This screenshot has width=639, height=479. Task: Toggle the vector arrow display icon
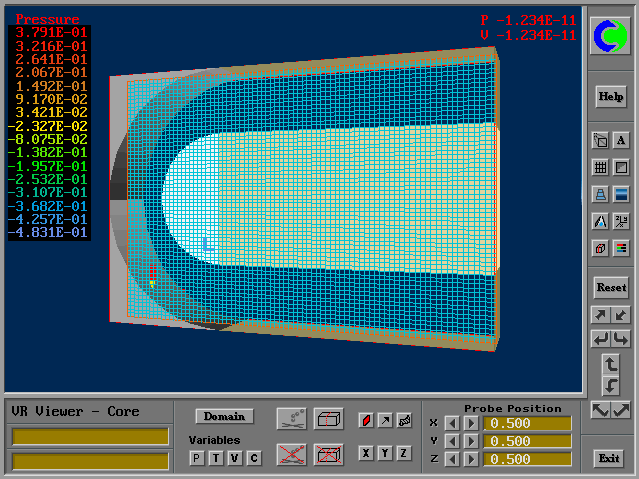point(385,420)
